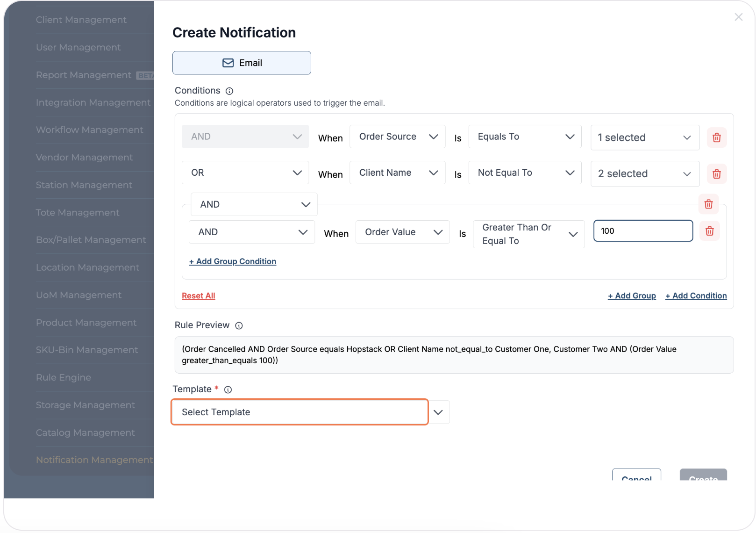Image resolution: width=756 pixels, height=533 pixels.
Task: Remove the entire condition group
Action: [x=708, y=204]
